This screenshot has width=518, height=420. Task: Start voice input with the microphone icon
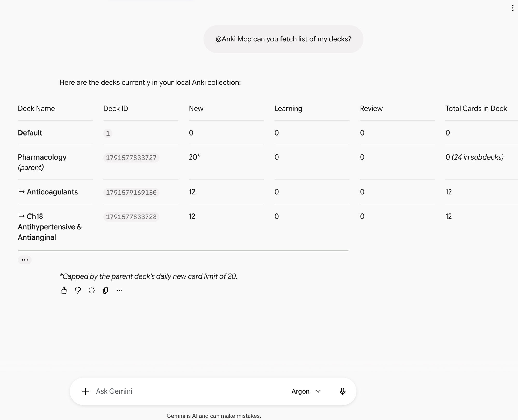(342, 391)
